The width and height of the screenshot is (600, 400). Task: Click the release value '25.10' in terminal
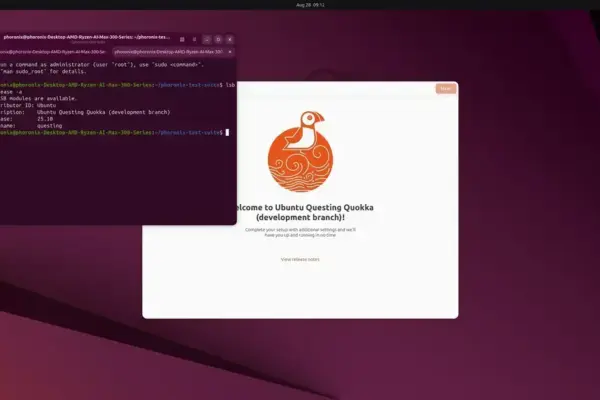coord(45,119)
